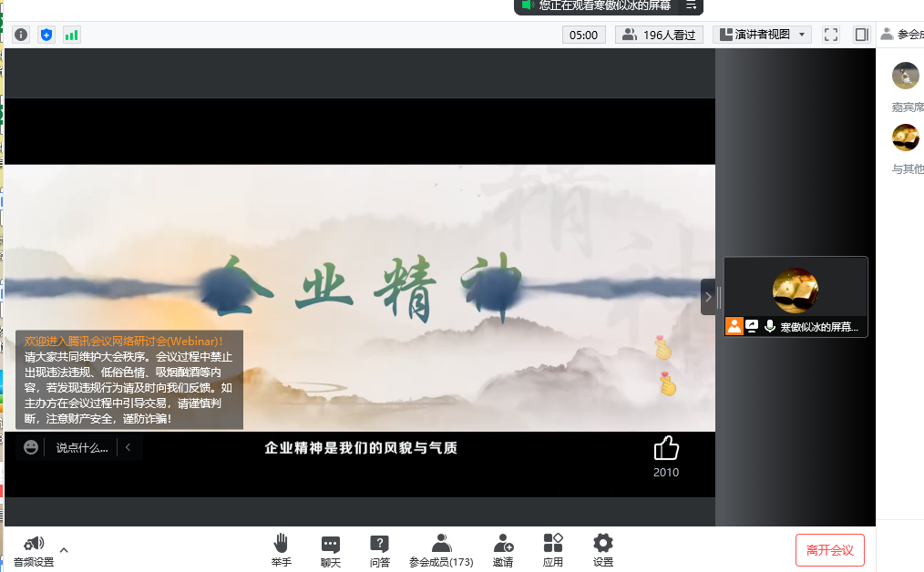Open the 问答 Q&A panel
The width and height of the screenshot is (924, 572).
coord(379,549)
